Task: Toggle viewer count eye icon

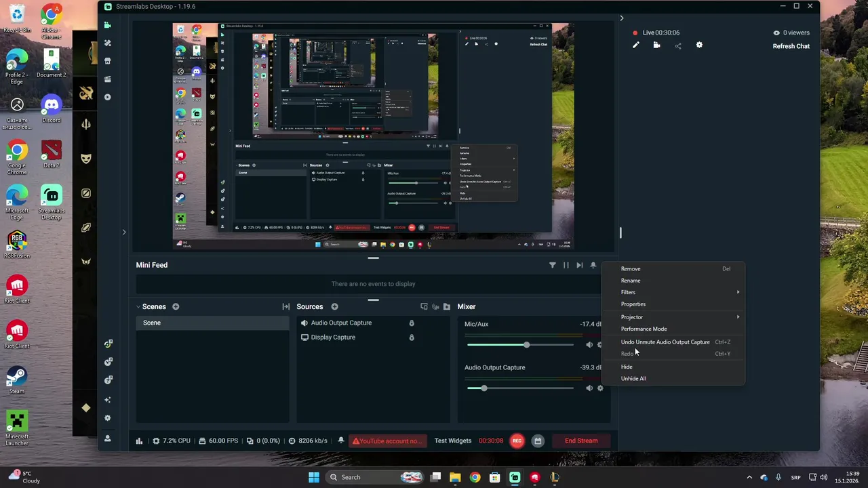Action: point(776,33)
